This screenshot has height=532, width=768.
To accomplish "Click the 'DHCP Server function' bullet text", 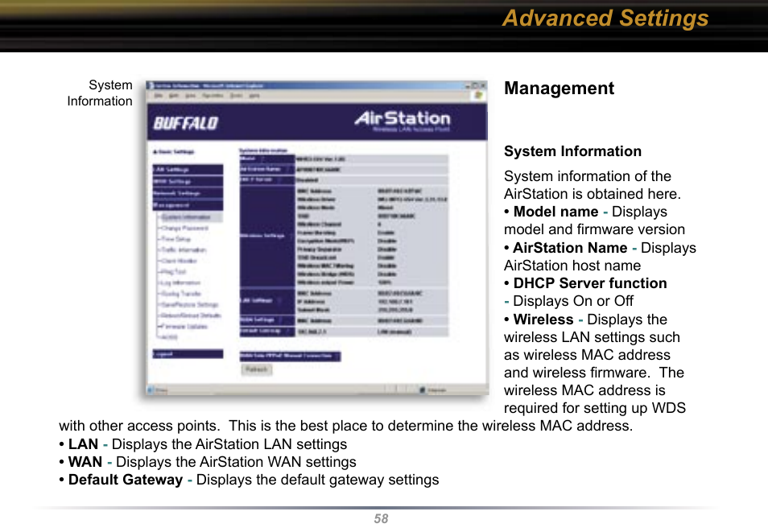I will point(590,283).
